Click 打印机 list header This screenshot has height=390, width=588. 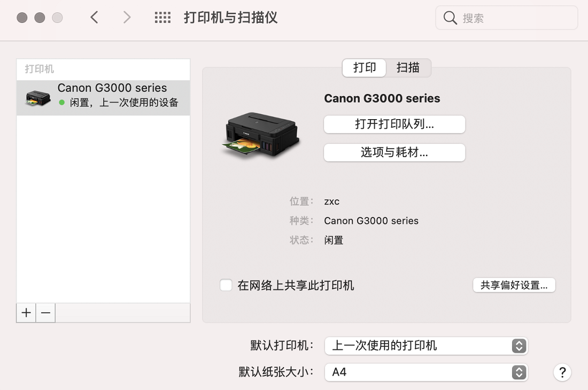point(40,69)
